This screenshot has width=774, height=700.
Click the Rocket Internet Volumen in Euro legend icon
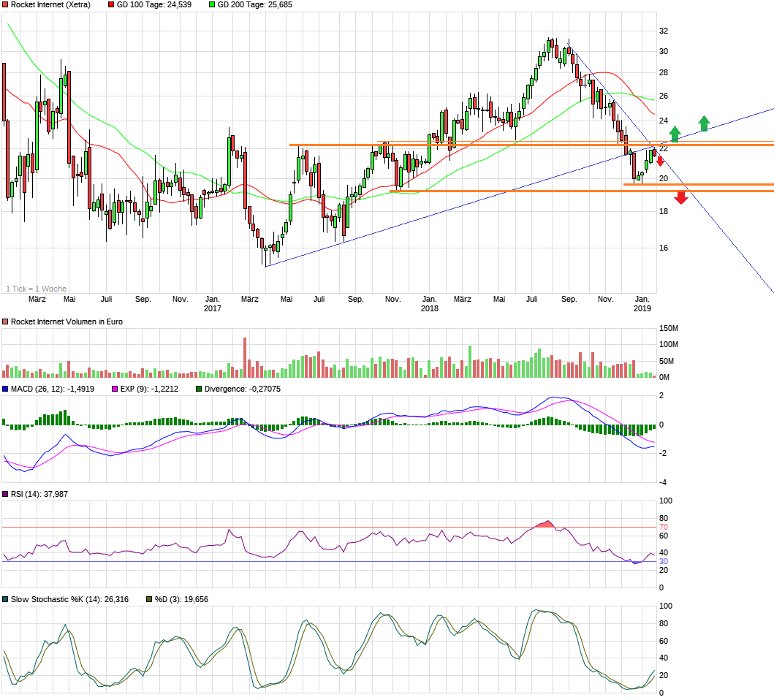(x=6, y=321)
